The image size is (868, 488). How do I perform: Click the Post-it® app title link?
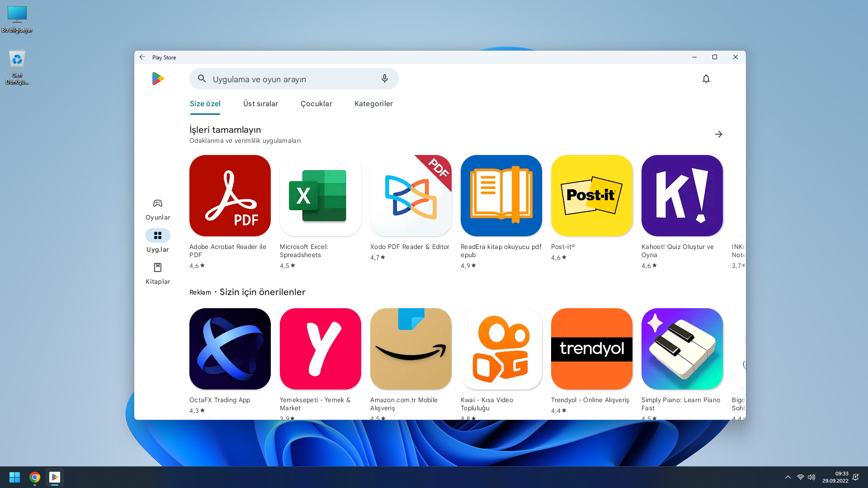point(562,247)
